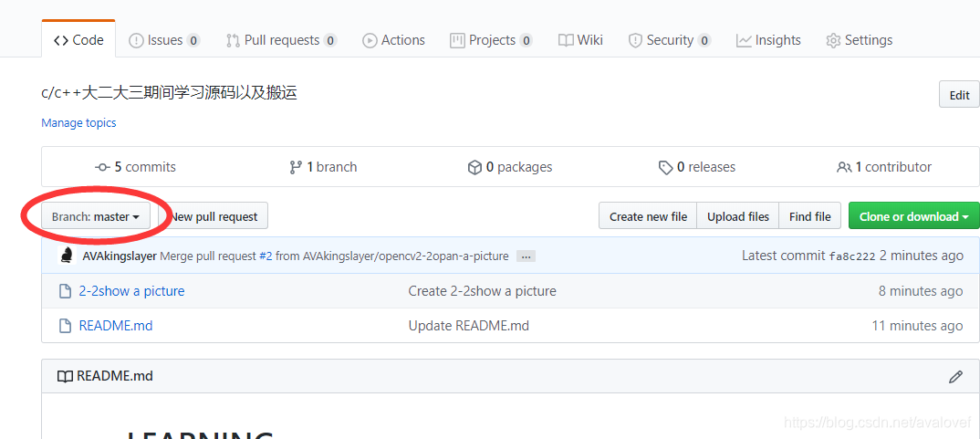Switch to the Security tab

click(x=670, y=40)
